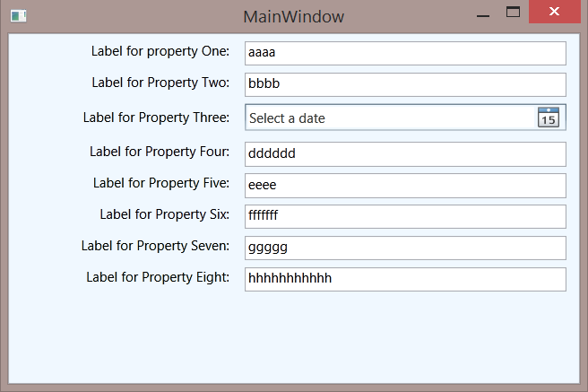Click the Label for Property Six text
Viewport: 588px width, 392px height.
point(165,214)
